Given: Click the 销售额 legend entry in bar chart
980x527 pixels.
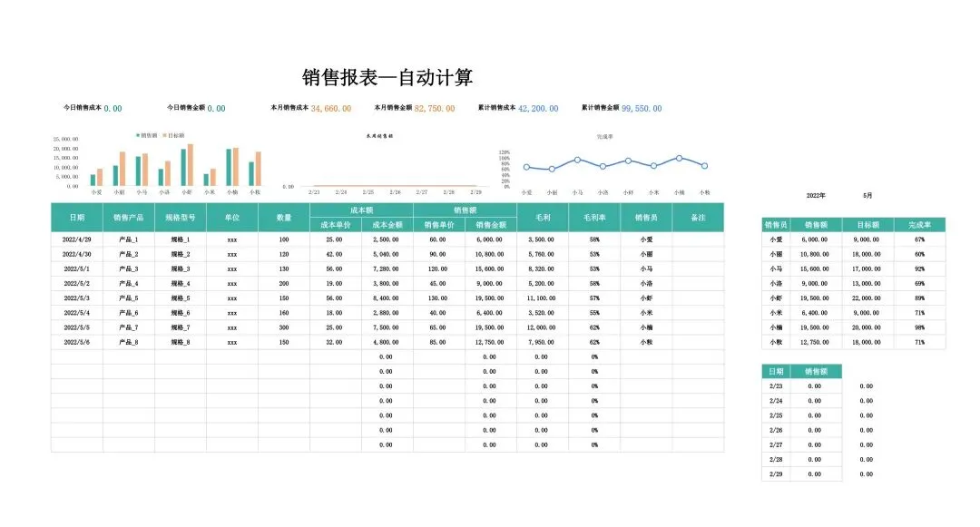Looking at the screenshot, I should pyautogui.click(x=147, y=135).
